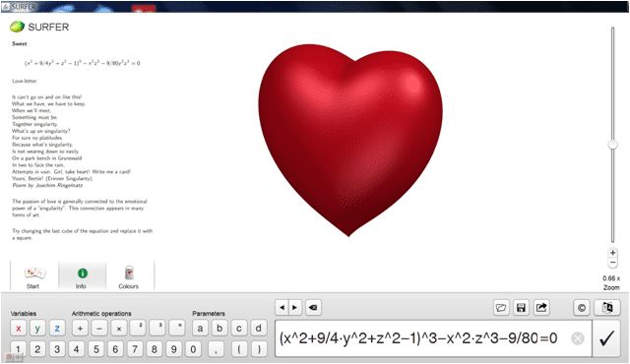630x364 pixels.
Task: Insert a closing parenthesis
Action: click(x=259, y=348)
